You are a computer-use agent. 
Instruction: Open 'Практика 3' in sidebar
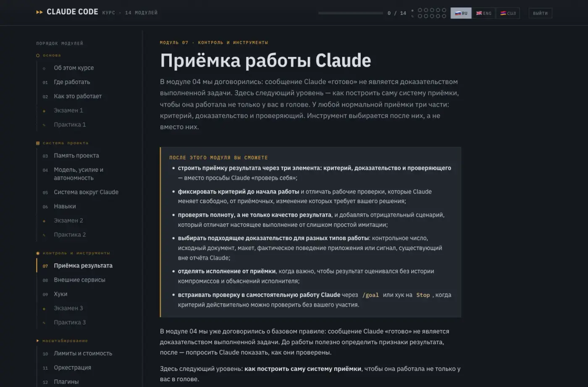click(x=70, y=322)
